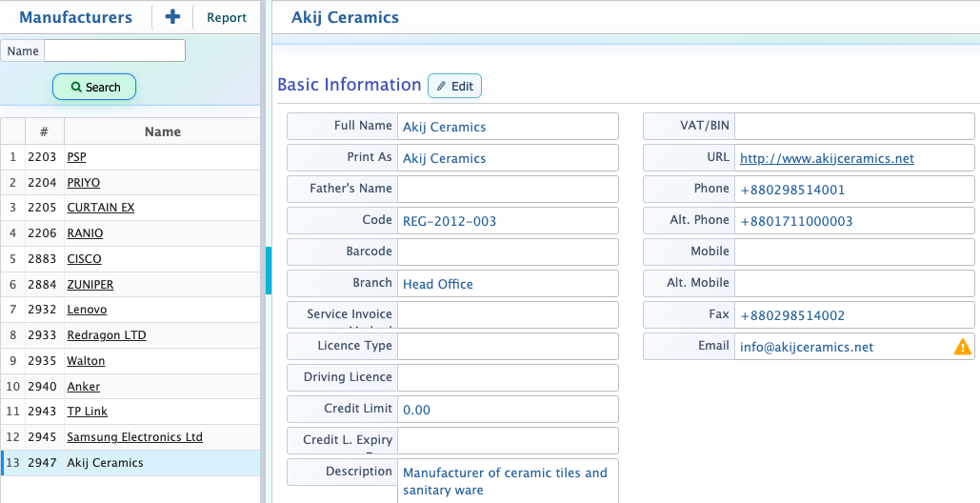Open the akijceramics.net URL link

coord(827,158)
